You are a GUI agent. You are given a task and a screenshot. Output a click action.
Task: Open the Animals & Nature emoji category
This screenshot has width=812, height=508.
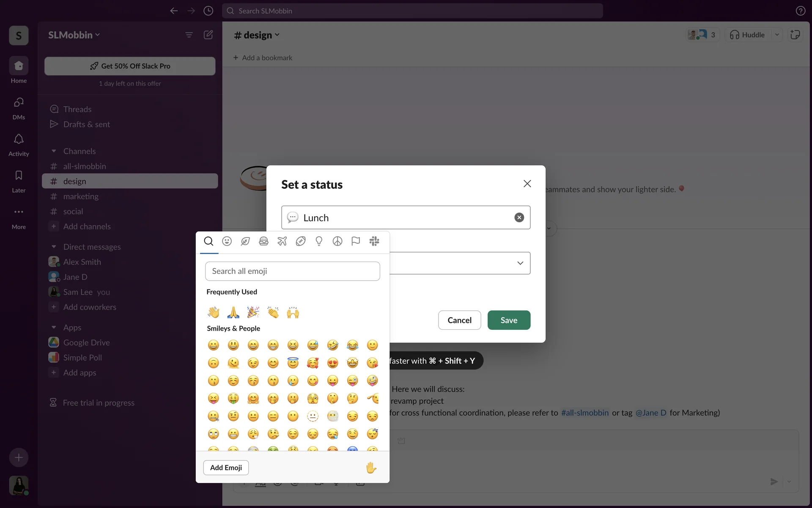[x=245, y=241]
